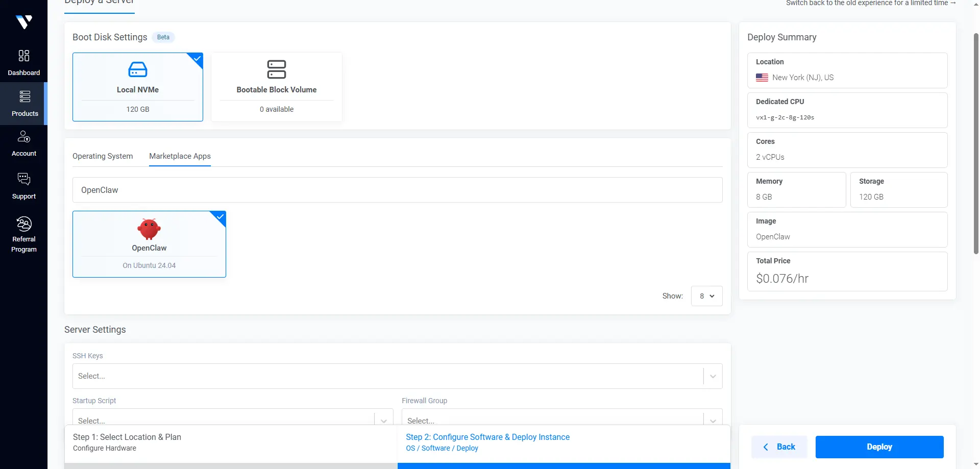This screenshot has height=469, width=980.
Task: Click the US flag icon in Location
Action: (762, 78)
